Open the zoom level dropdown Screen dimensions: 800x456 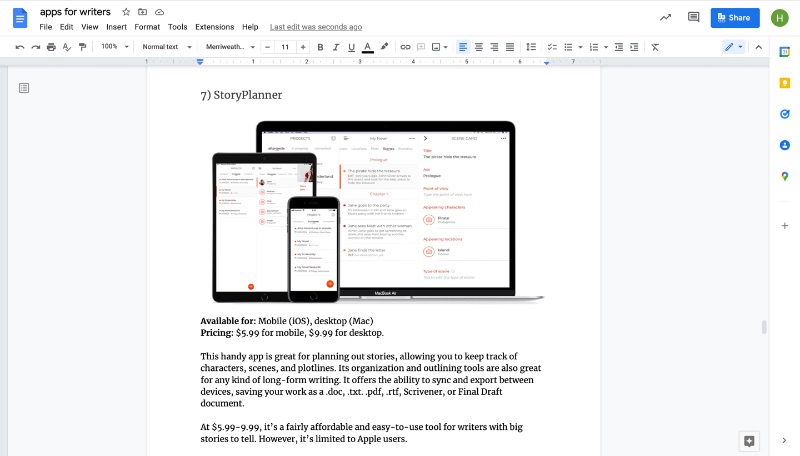coord(113,47)
